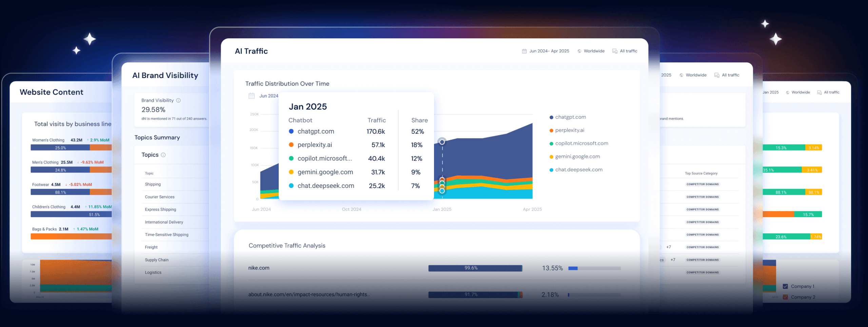Viewport: 868px width, 327px height.
Task: Click the globe icon next to Worldwide
Action: click(579, 51)
